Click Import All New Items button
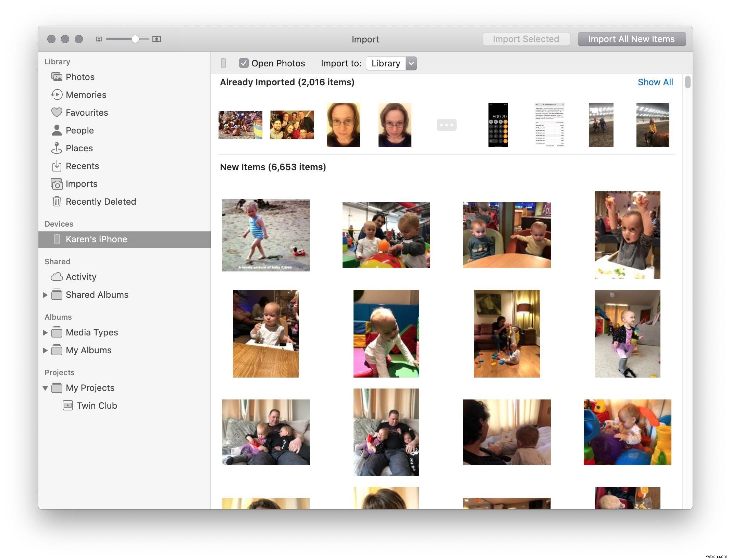Image resolution: width=731 pixels, height=560 pixels. [x=632, y=38]
